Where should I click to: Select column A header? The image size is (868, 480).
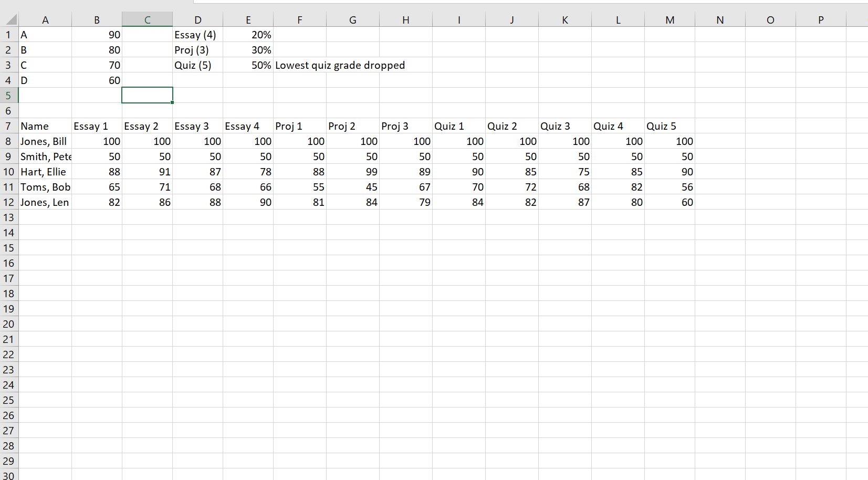(45, 19)
